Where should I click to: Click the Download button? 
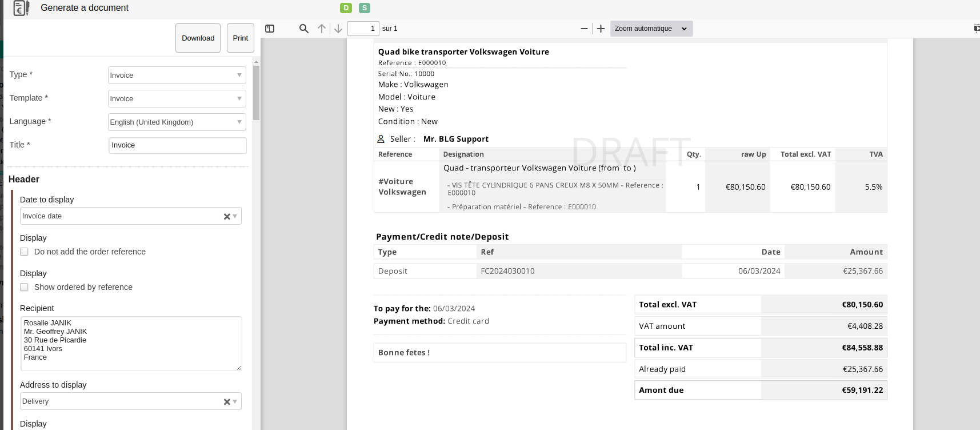(198, 38)
